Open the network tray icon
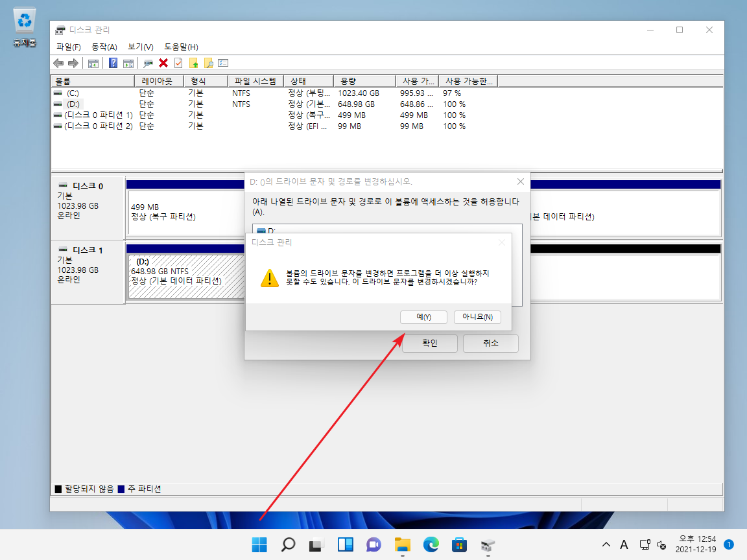Screen dimensions: 747x560 645,544
